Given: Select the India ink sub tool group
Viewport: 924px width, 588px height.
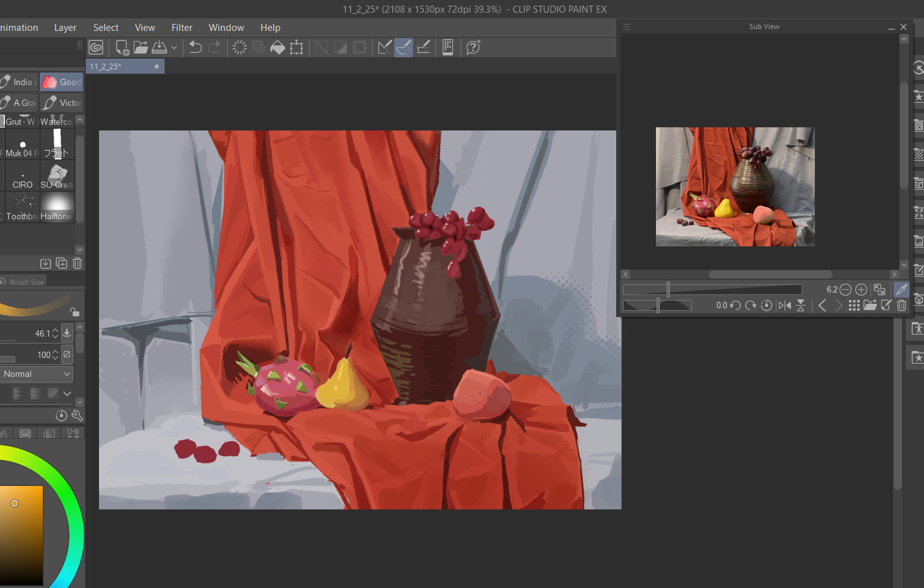Looking at the screenshot, I should coord(18,82).
